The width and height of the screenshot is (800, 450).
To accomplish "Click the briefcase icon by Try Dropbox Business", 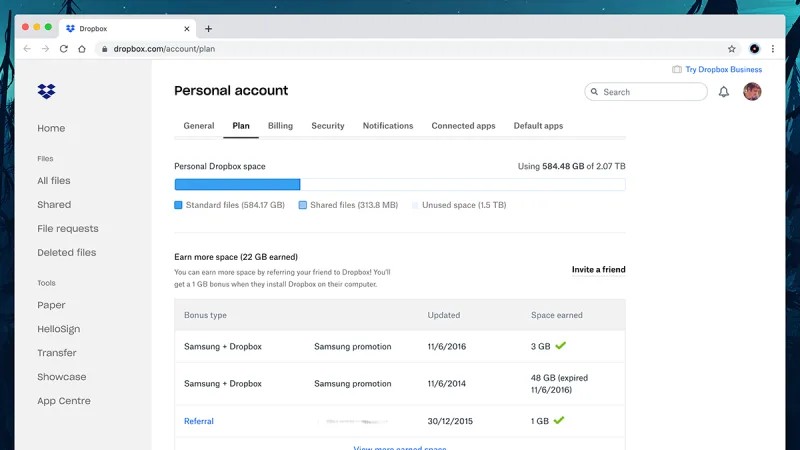I will tap(677, 69).
